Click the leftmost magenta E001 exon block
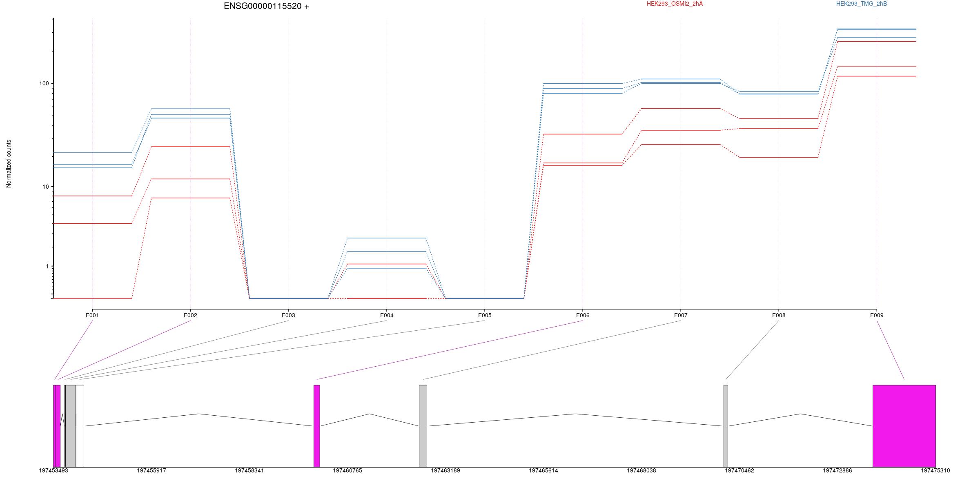Image resolution: width=980 pixels, height=490 pixels. (x=55, y=426)
